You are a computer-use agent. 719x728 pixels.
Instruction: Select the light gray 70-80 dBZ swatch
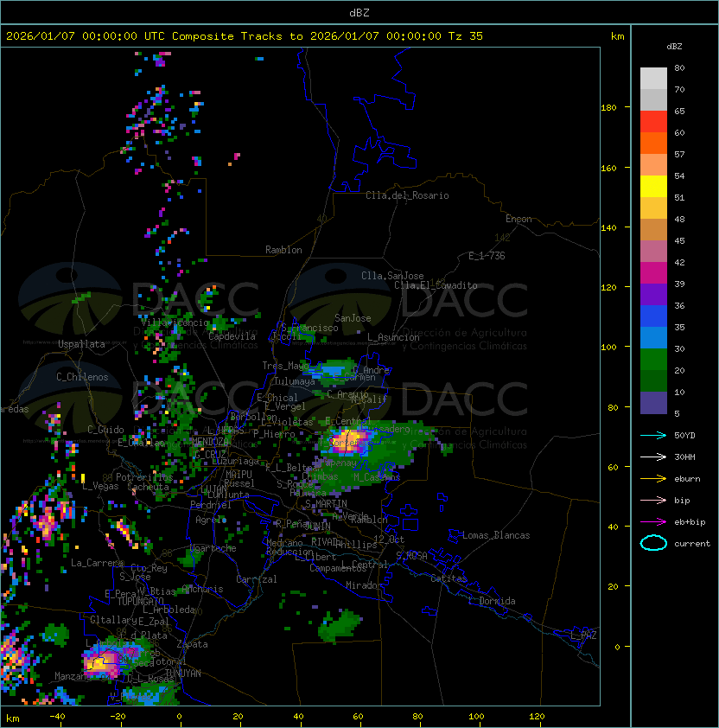[653, 79]
